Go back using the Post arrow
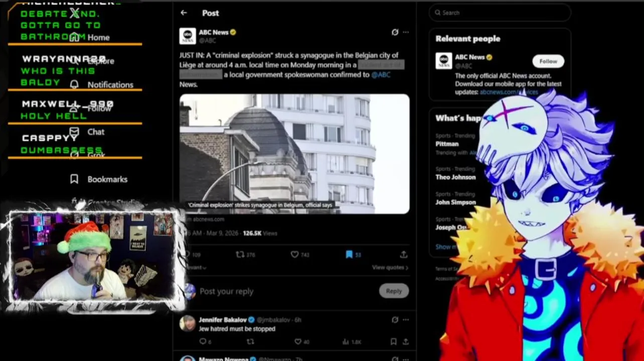This screenshot has height=361, width=644. pyautogui.click(x=184, y=13)
